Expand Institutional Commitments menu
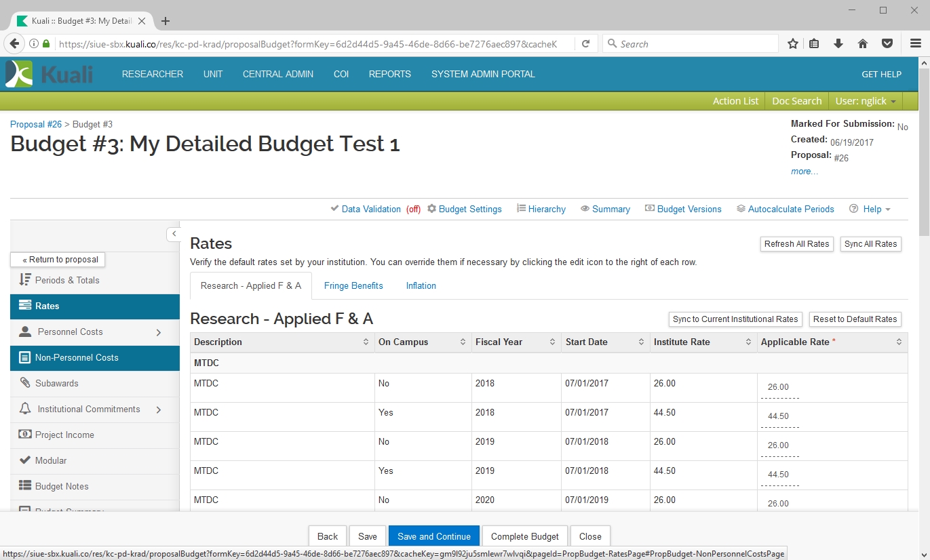This screenshot has height=560, width=930. (x=158, y=409)
